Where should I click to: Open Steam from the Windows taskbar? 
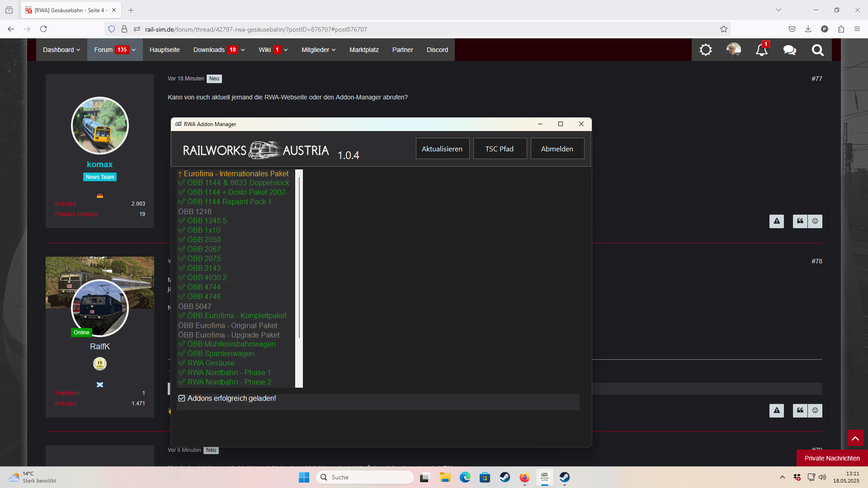[x=505, y=477]
